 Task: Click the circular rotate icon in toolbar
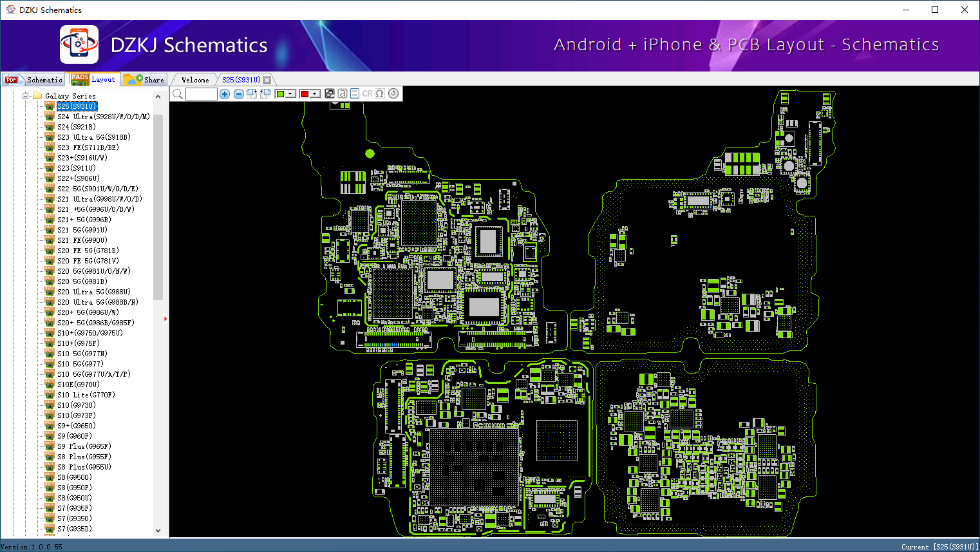point(393,93)
